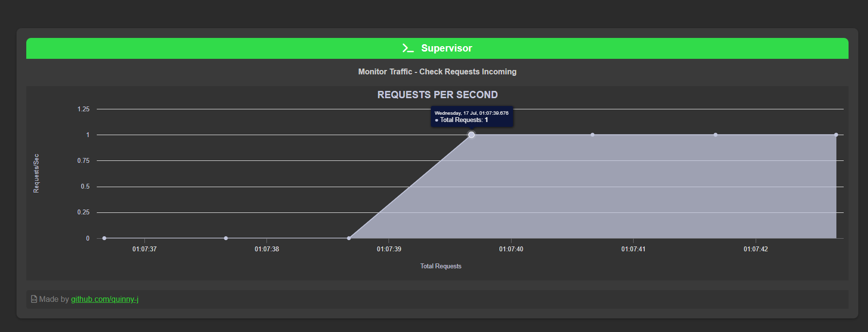
Task: Click the data point between 01:07:41 and 01:07:42
Action: coord(715,135)
